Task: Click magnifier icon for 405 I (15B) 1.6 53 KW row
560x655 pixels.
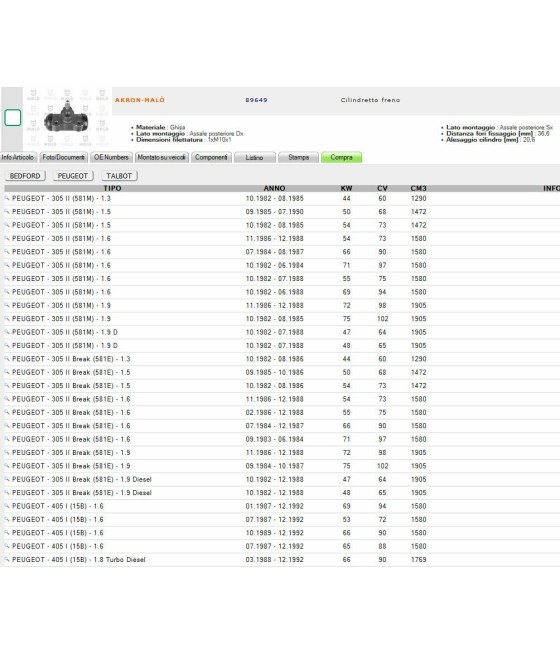Action: pyautogui.click(x=7, y=519)
